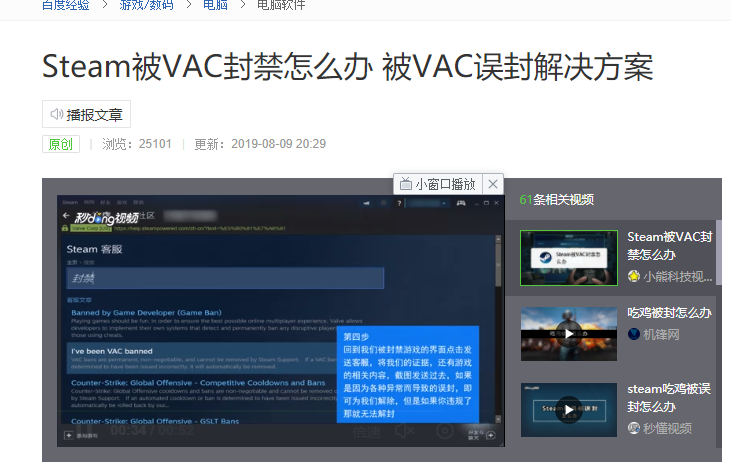Open the 电脑 breadcrumb link
The width and height of the screenshot is (731, 467).
tap(215, 5)
